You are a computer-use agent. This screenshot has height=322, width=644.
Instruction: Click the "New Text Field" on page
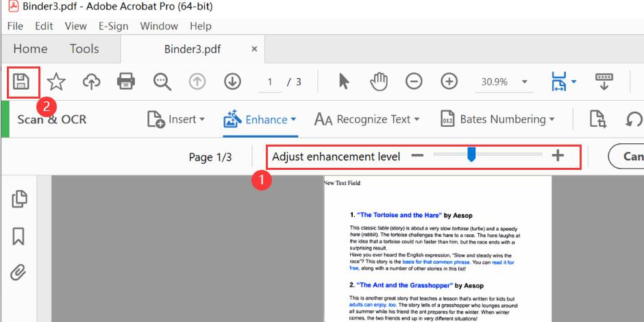[x=342, y=183]
